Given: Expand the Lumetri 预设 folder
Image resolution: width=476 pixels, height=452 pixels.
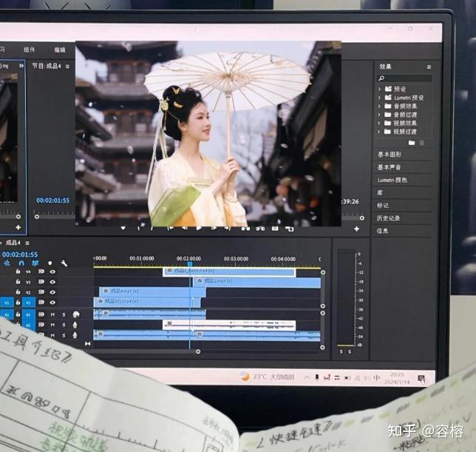Looking at the screenshot, I should 379,98.
